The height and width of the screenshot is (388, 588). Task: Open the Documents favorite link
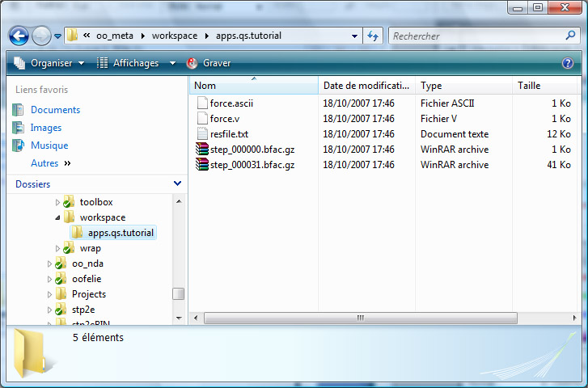(56, 110)
